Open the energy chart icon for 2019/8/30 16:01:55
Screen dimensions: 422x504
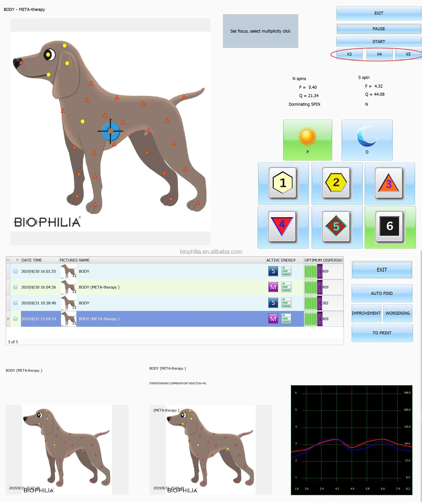pos(286,271)
